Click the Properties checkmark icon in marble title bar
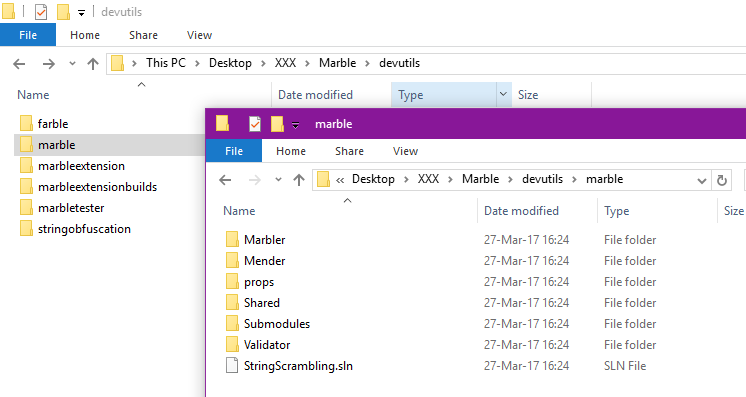746x397 pixels. point(255,124)
